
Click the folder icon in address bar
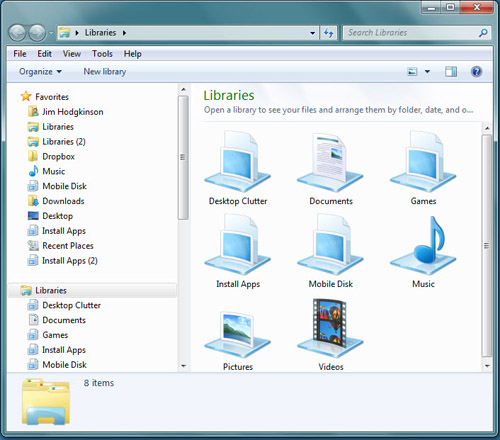64,33
